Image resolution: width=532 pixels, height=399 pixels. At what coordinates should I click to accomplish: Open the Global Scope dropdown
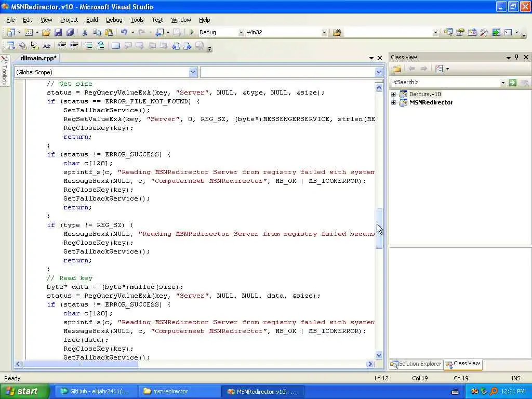click(x=193, y=72)
